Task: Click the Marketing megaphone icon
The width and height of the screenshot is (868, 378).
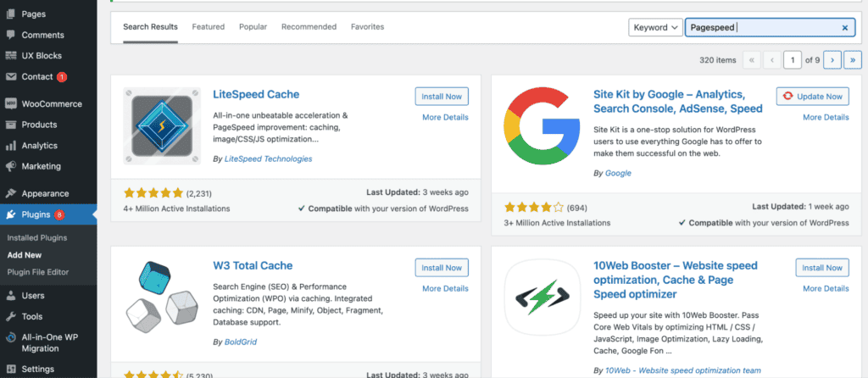Action: [10, 166]
